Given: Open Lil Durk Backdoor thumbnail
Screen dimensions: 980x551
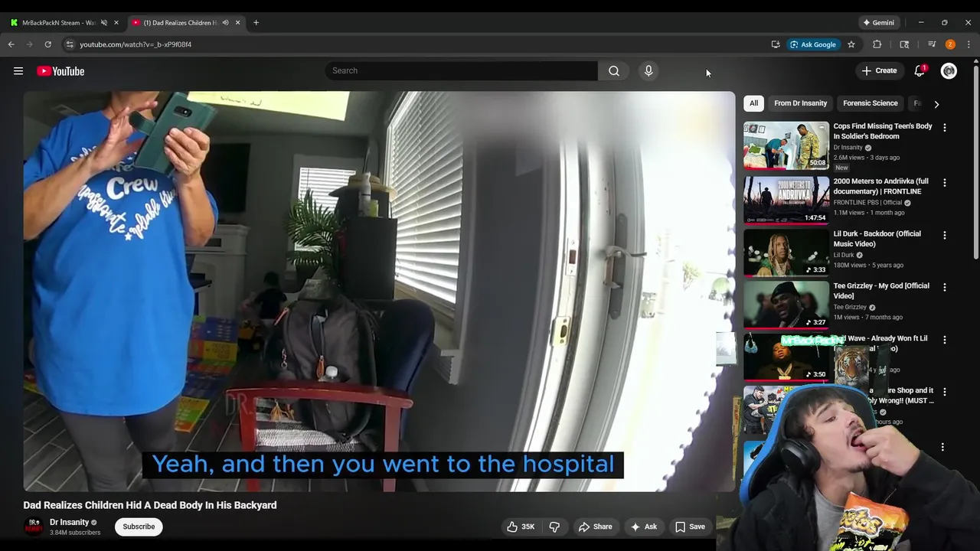Looking at the screenshot, I should coord(786,253).
